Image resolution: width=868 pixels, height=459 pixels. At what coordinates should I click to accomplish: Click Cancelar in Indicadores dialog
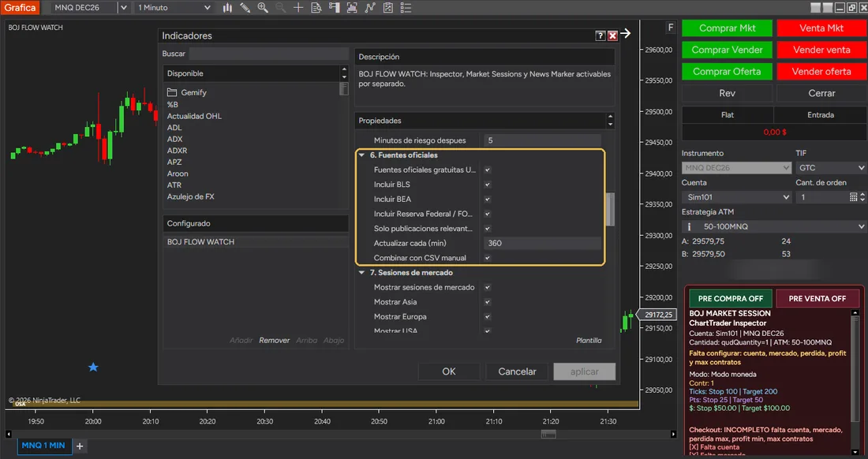pos(517,371)
